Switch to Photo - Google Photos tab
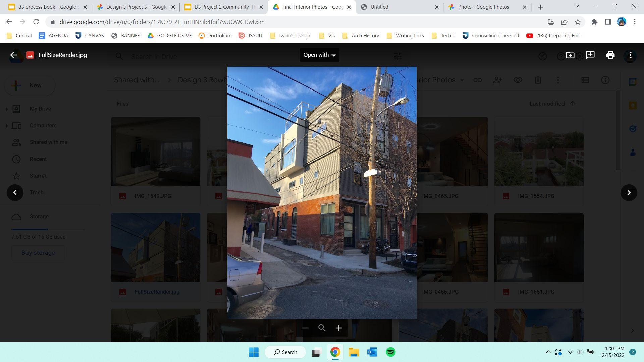 click(483, 7)
